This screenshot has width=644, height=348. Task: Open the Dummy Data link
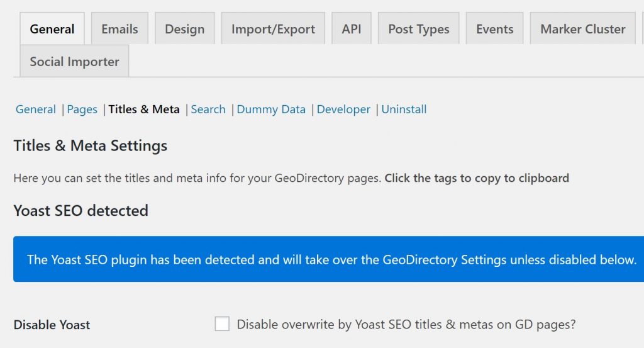271,109
